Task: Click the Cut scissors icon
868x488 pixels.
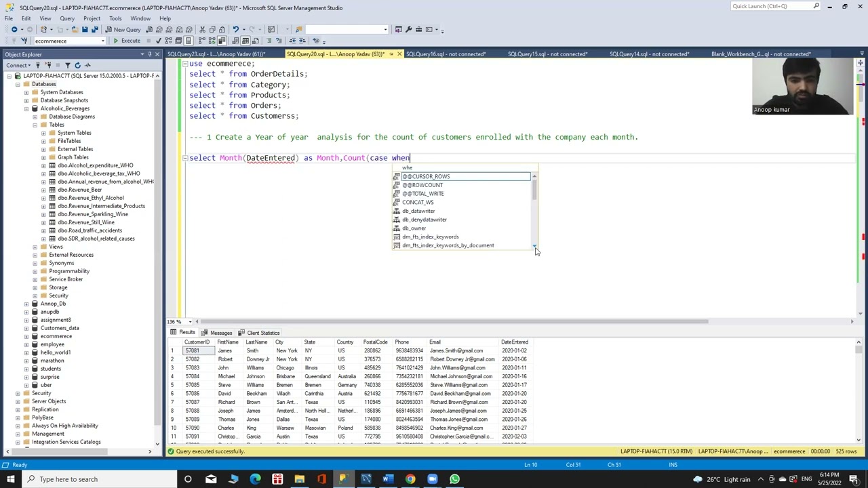Action: point(202,29)
